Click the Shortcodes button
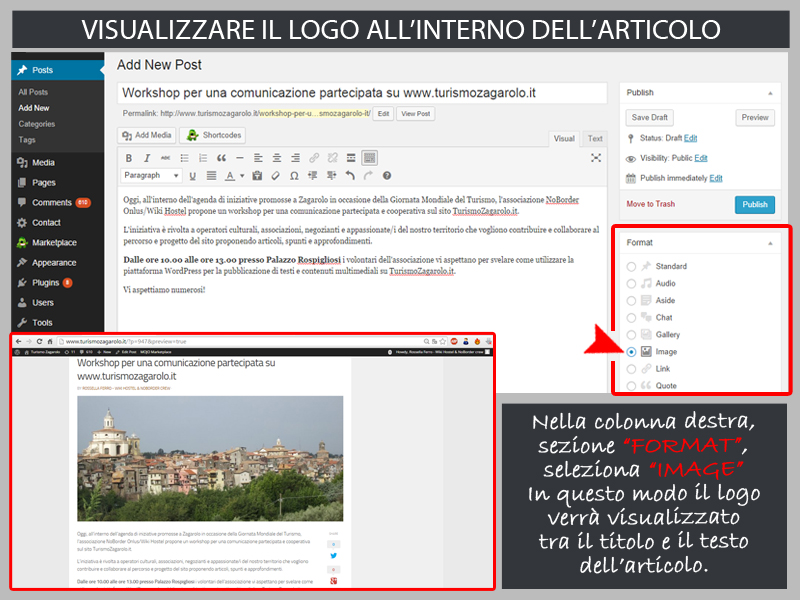 213,135
